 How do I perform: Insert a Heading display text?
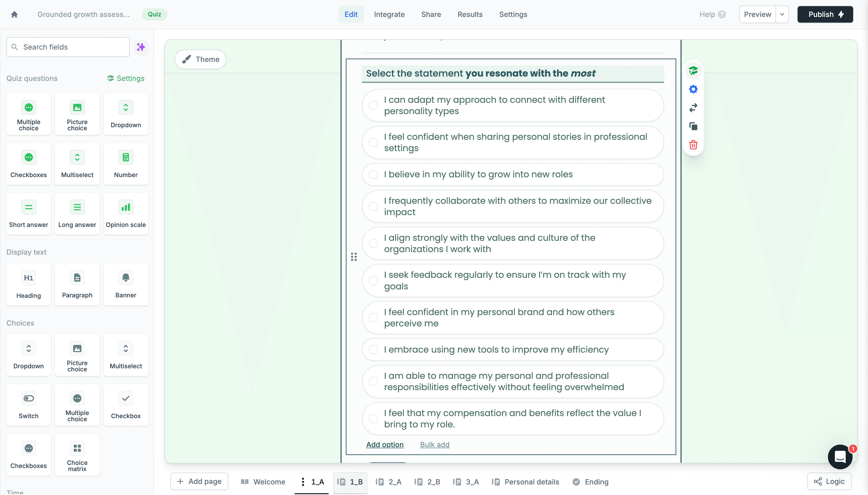pos(29,285)
